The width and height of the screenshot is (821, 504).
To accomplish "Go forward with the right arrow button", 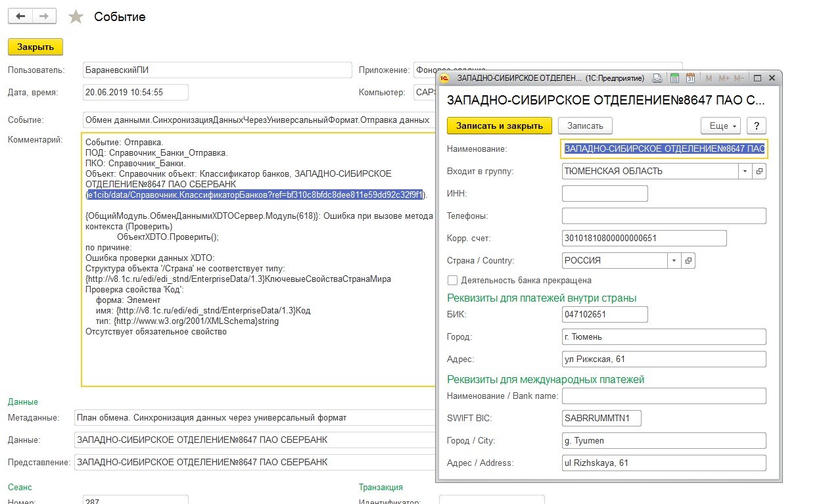I will pos(44,16).
